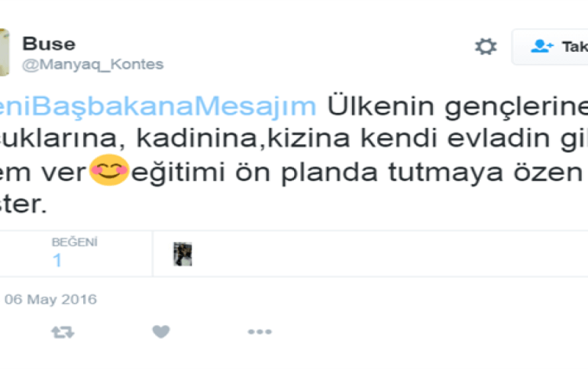588x370 pixels.
Task: Click the Takip follow button
Action: pos(550,47)
